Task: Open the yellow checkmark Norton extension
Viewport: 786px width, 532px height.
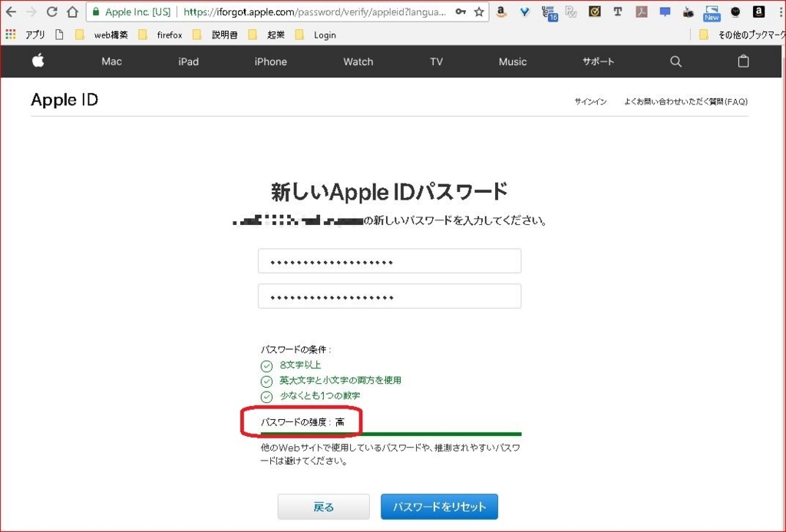Action: coord(595,12)
